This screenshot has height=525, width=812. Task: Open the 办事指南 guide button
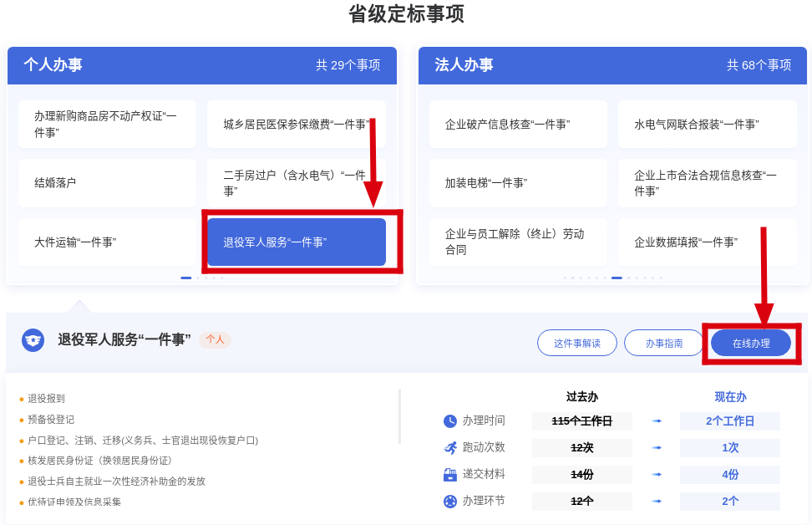(x=663, y=343)
